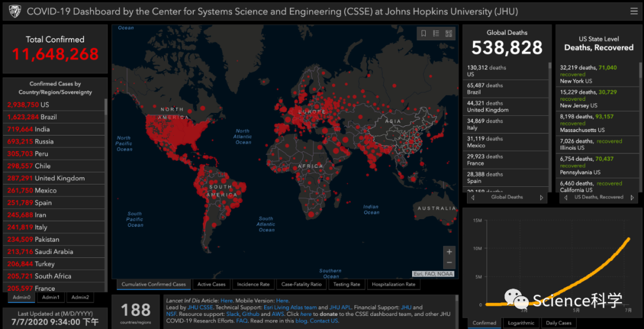Click Esri, FAO, NOAA map attribution
Image resolution: width=644 pixels, height=329 pixels.
point(433,274)
